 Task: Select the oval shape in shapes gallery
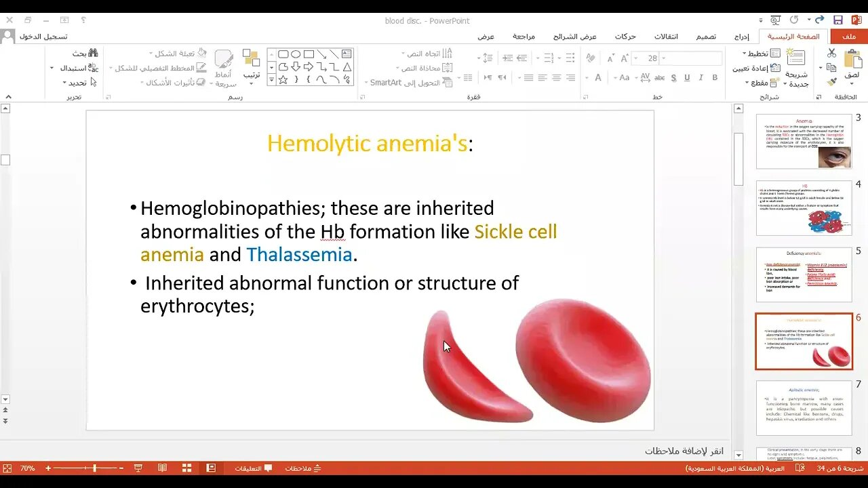pos(296,54)
